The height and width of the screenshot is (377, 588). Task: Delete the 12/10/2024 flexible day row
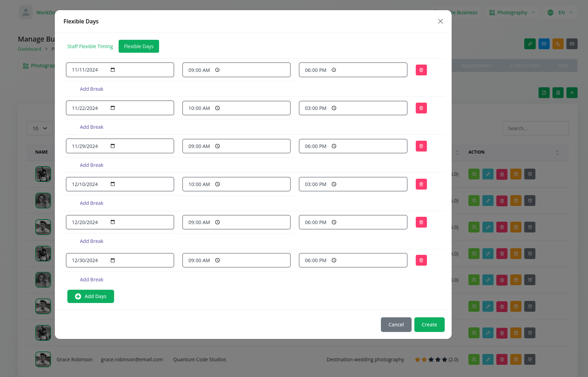click(x=421, y=184)
